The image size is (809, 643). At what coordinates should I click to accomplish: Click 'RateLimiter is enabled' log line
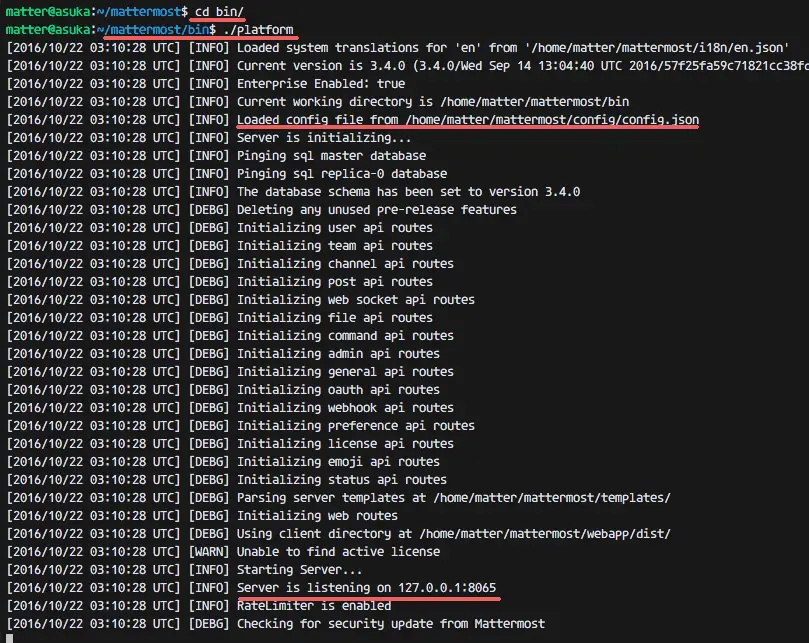(x=314, y=606)
